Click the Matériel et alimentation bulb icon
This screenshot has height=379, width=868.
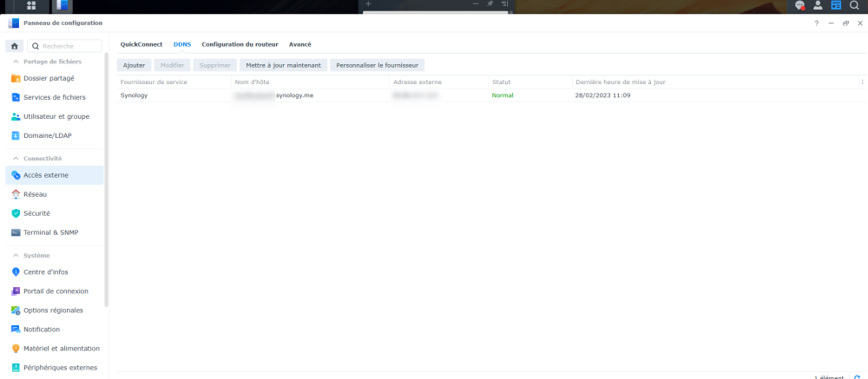point(16,349)
